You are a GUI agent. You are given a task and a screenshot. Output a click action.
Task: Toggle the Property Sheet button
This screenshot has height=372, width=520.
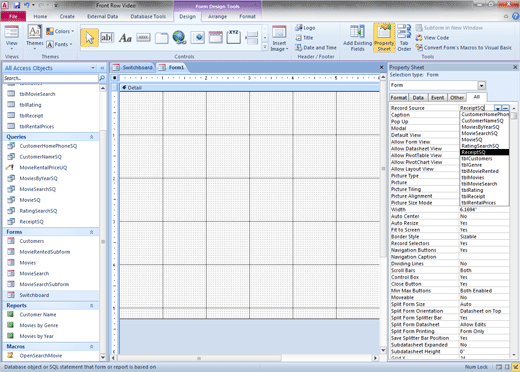point(384,38)
